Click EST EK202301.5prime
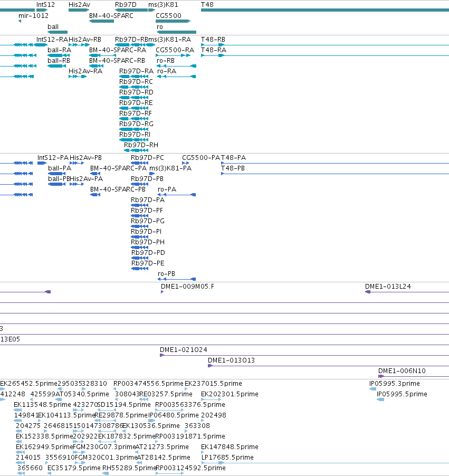Image resolution: width=449 pixels, height=476 pixels. coord(230,394)
